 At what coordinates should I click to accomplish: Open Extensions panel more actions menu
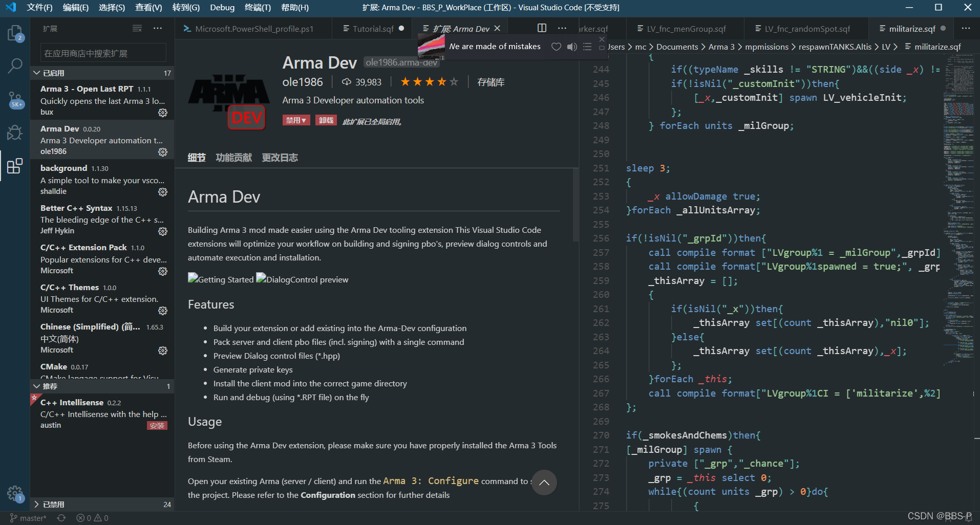(158, 29)
